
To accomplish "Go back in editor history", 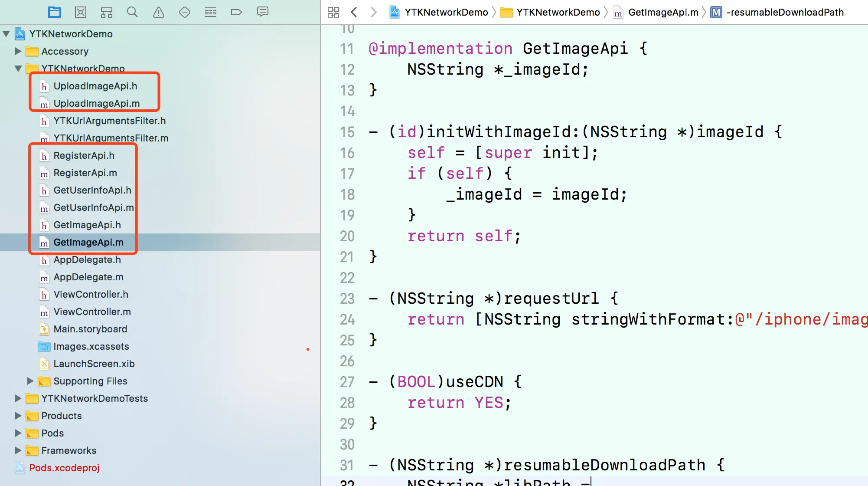I will point(354,12).
